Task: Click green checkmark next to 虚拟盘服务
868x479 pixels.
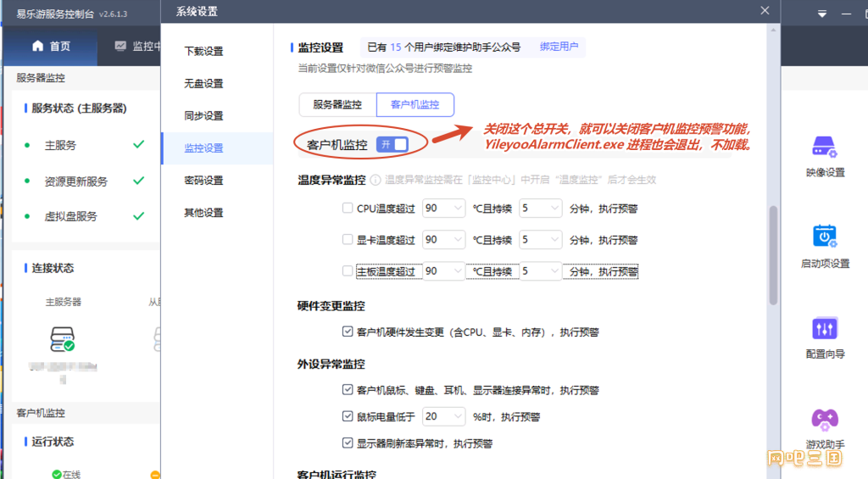Action: point(138,216)
